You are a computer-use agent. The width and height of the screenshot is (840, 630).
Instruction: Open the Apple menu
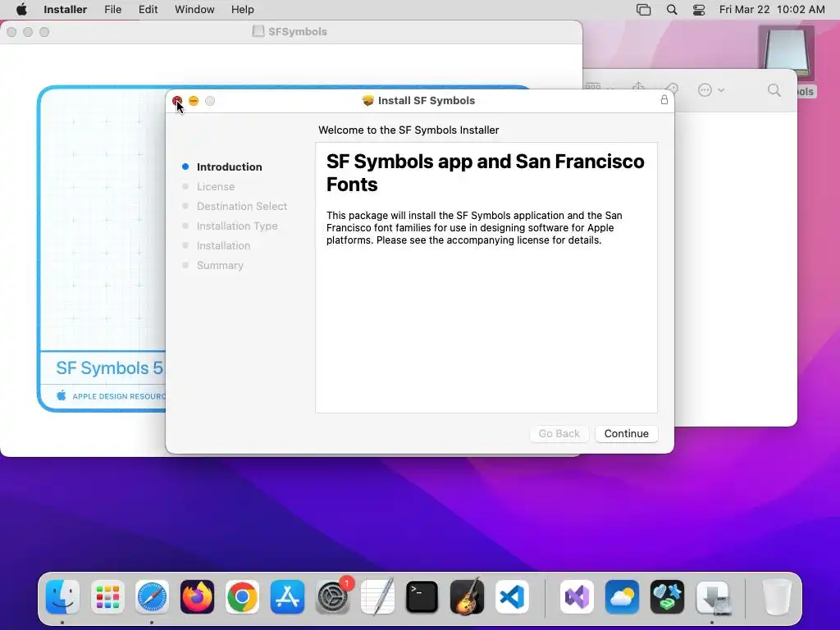pos(21,10)
